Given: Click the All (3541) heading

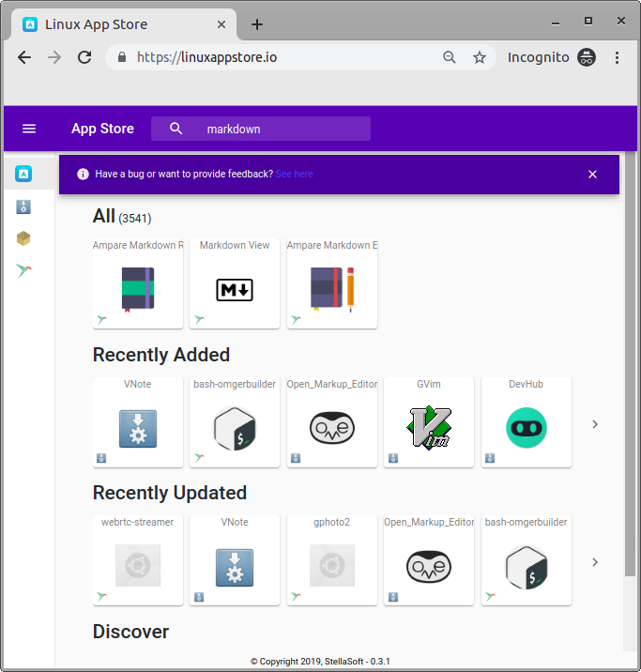Looking at the screenshot, I should (122, 217).
